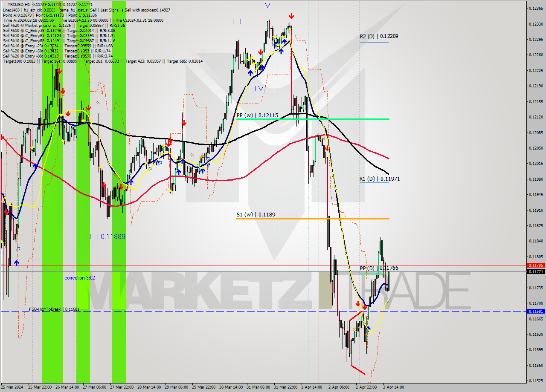The width and height of the screenshot is (546, 392).
Task: Click the '1 Apr 14:00' time axis label
Action: [x=312, y=387]
